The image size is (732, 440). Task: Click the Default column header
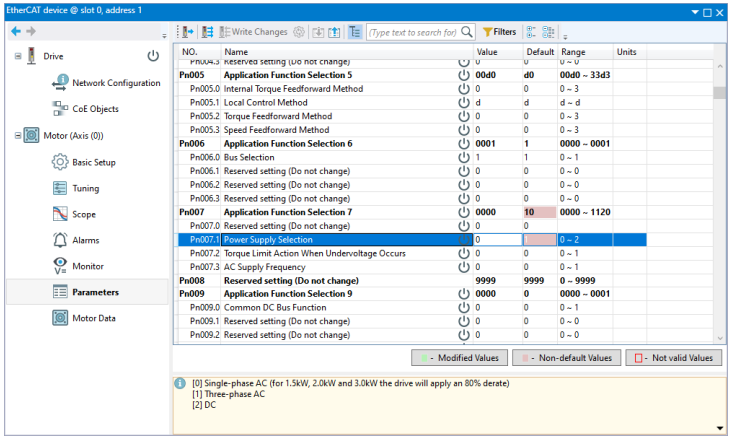[540, 52]
